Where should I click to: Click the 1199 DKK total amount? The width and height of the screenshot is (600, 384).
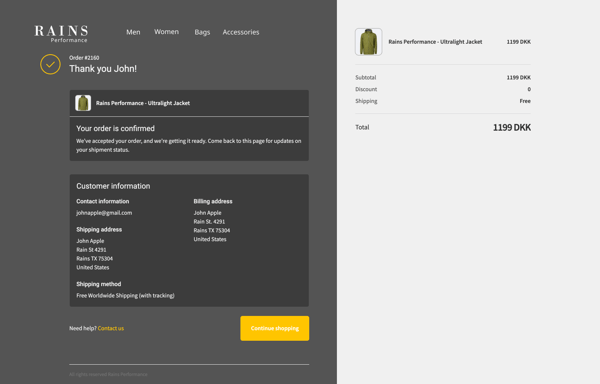512,127
